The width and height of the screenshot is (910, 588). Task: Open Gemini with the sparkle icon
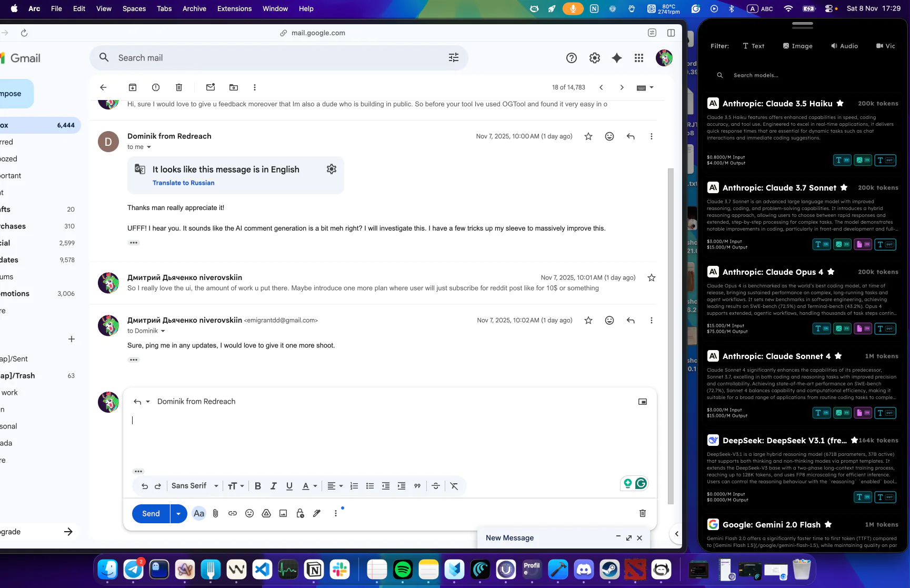click(x=616, y=58)
